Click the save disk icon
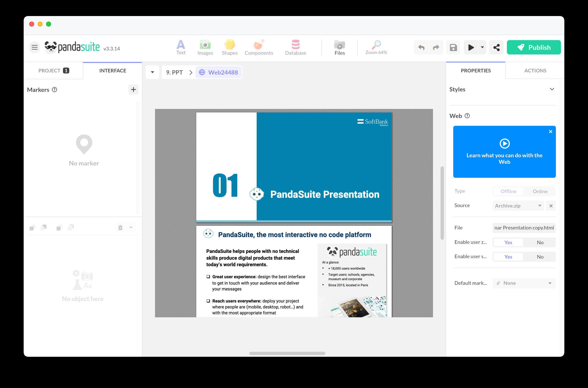This screenshot has width=588, height=388. pyautogui.click(x=453, y=47)
